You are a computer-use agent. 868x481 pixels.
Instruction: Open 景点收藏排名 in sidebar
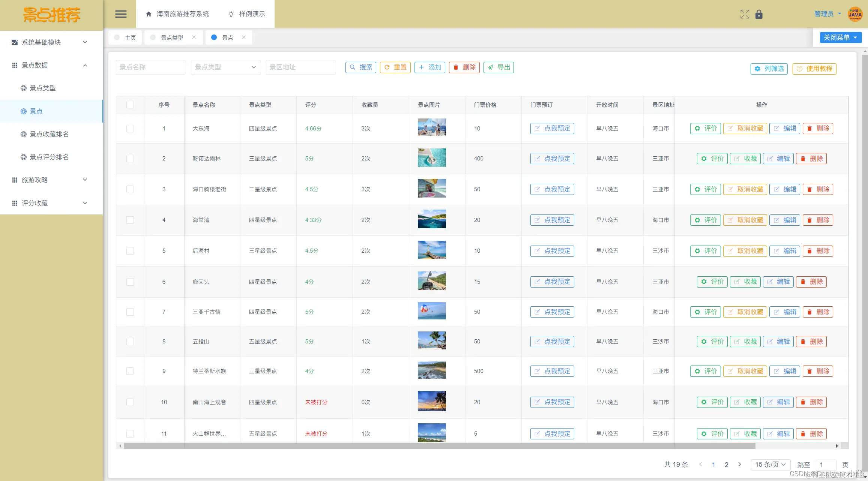coord(49,134)
